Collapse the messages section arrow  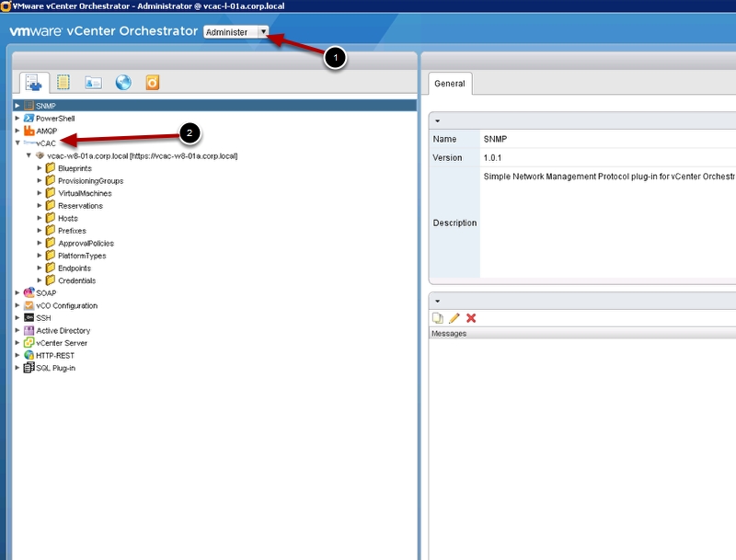(x=438, y=301)
